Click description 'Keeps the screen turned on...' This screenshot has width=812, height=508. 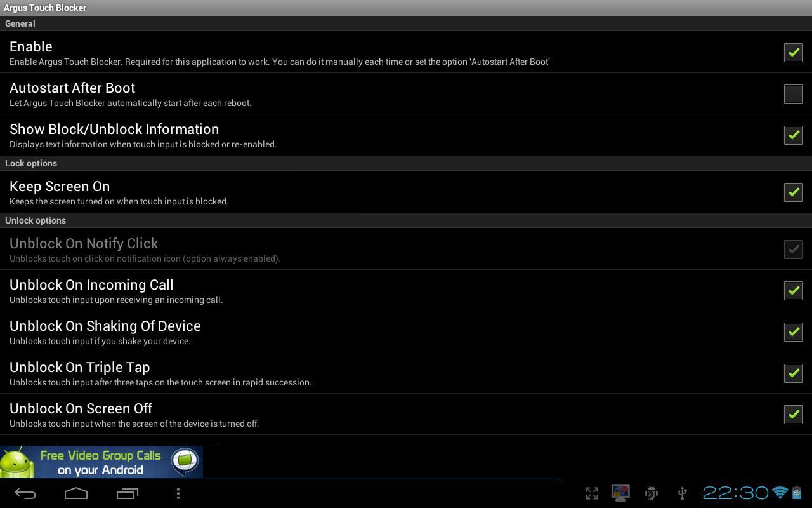point(119,201)
